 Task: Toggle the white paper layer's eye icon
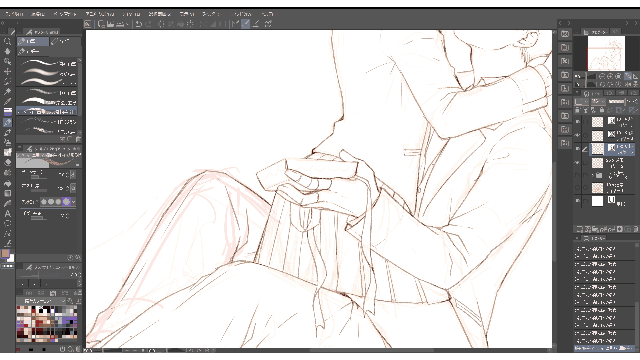(577, 201)
